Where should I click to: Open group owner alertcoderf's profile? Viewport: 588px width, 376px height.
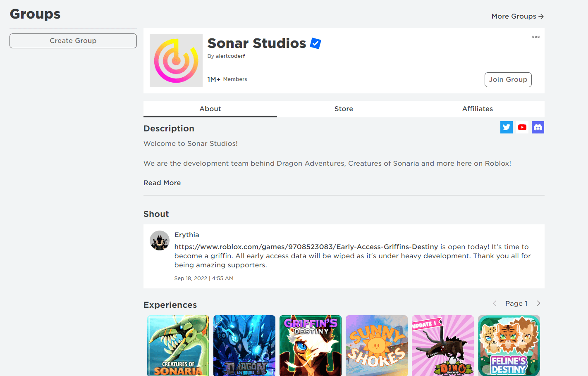click(x=230, y=56)
